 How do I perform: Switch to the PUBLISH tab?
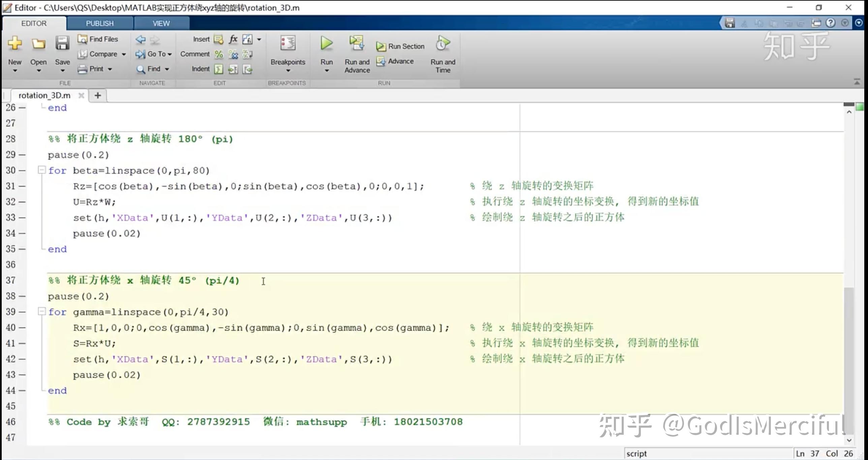[x=99, y=24]
